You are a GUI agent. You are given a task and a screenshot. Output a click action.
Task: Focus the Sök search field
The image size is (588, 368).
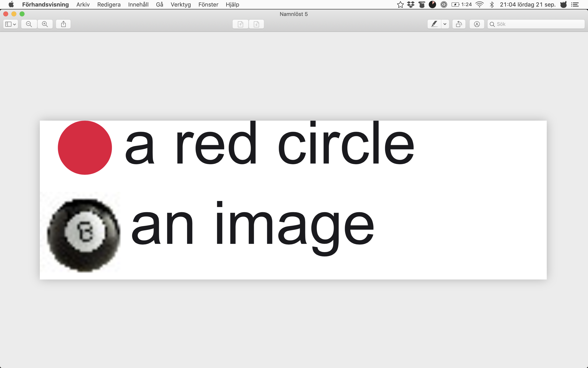(x=536, y=24)
